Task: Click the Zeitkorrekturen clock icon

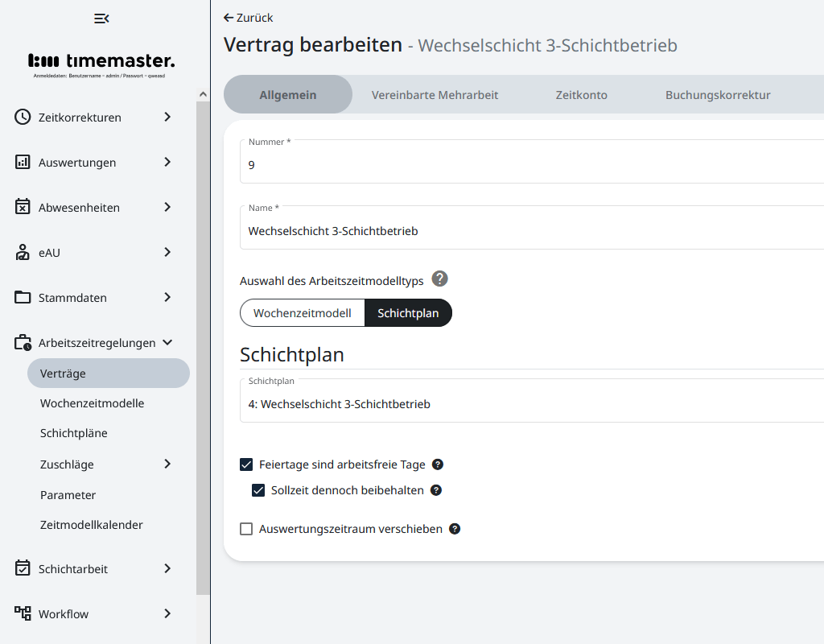Action: [x=22, y=117]
